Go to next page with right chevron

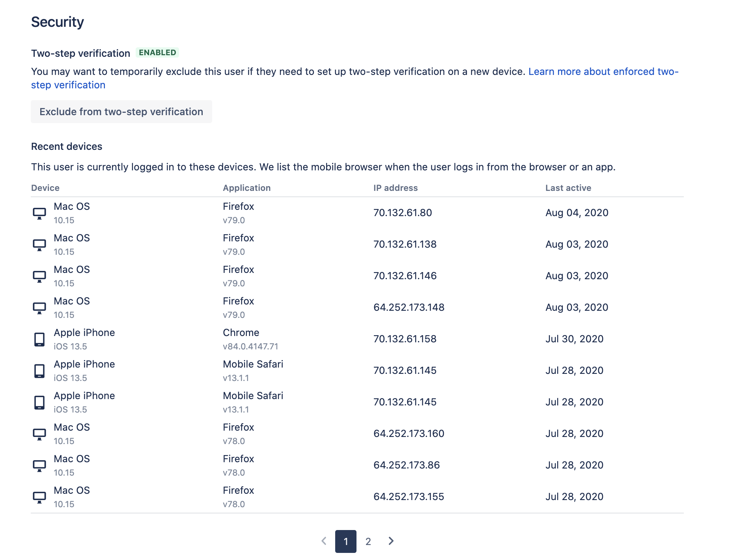tap(391, 541)
